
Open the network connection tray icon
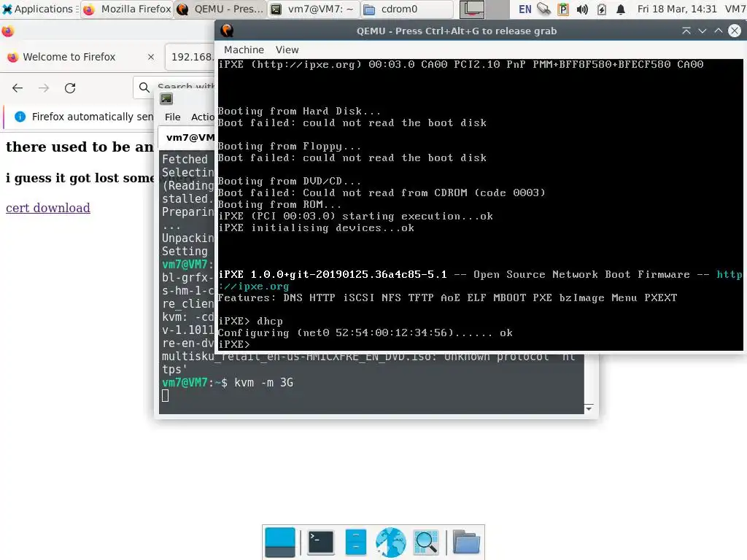pos(543,9)
